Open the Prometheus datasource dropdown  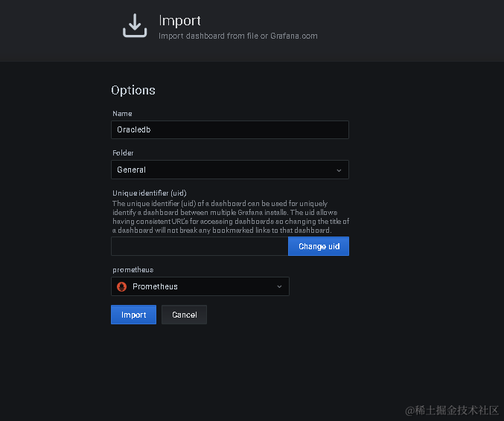[200, 286]
